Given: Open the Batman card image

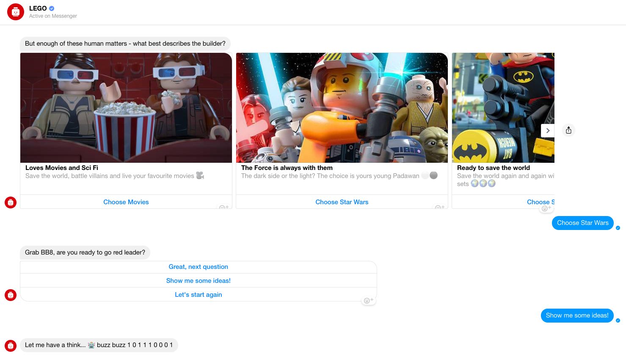Looking at the screenshot, I should (x=503, y=108).
